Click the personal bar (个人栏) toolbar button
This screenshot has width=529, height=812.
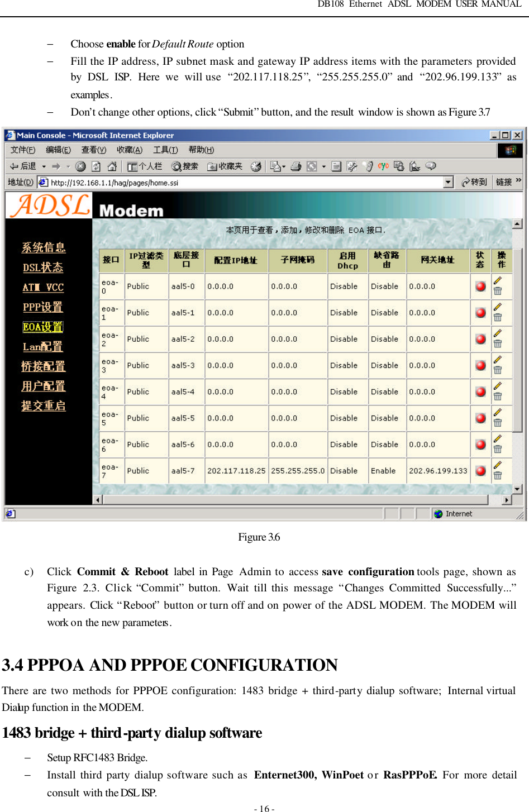(145, 166)
